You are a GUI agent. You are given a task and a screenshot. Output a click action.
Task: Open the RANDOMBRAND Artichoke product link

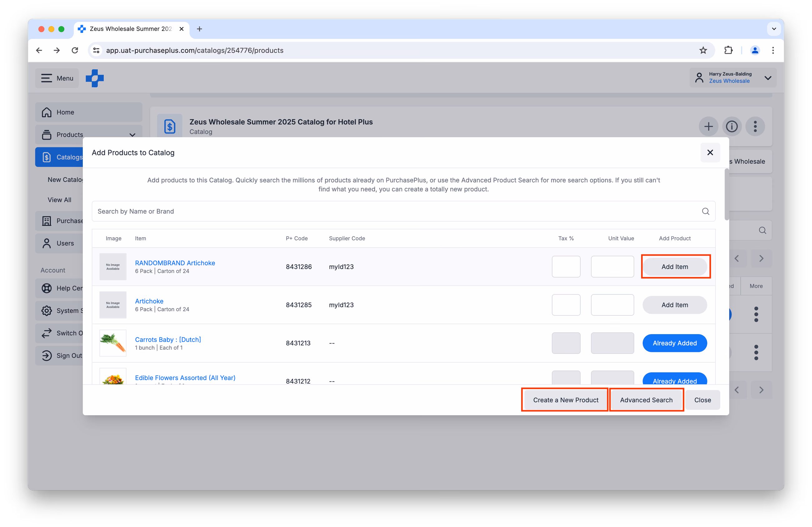(x=175, y=263)
